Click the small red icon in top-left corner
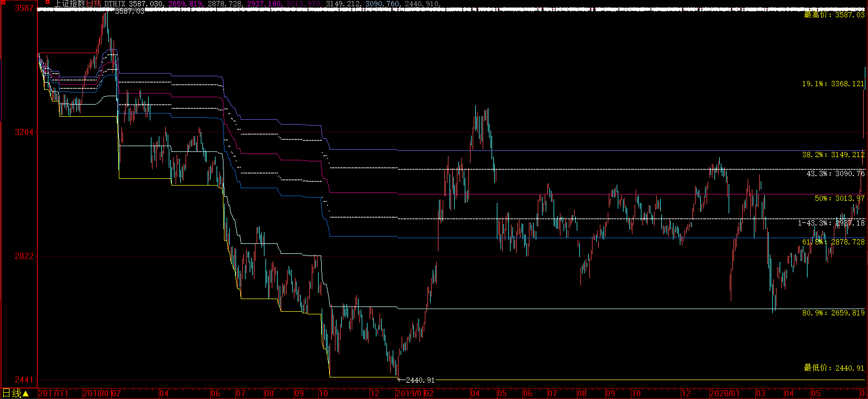The width and height of the screenshot is (868, 399). (3, 2)
